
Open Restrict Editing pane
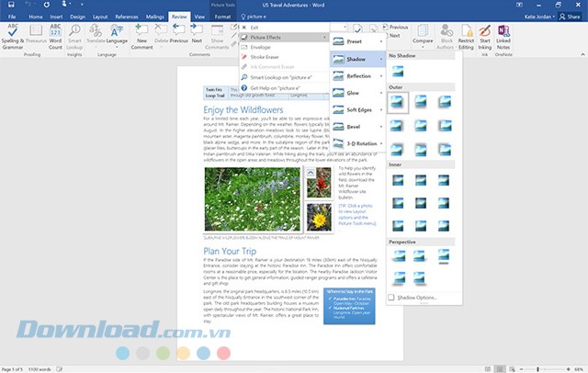[466, 37]
